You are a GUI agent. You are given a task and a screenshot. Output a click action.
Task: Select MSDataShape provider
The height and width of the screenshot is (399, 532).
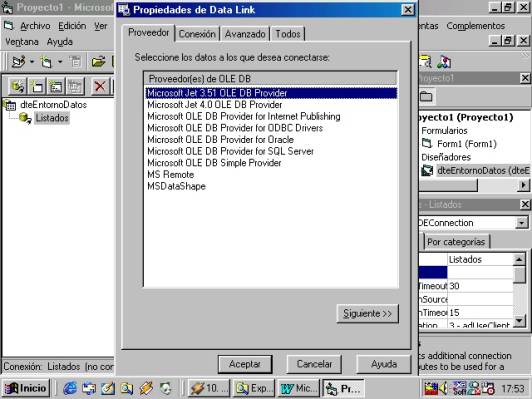[176, 186]
